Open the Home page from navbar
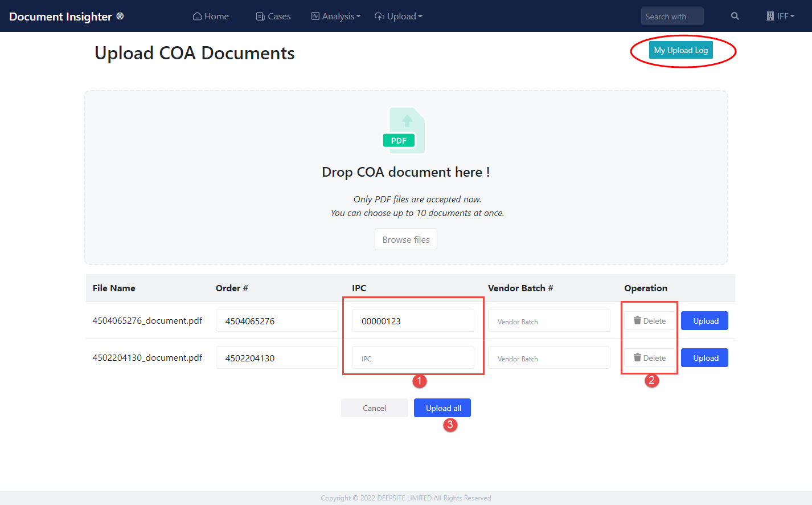This screenshot has height=505, width=812. pyautogui.click(x=211, y=17)
